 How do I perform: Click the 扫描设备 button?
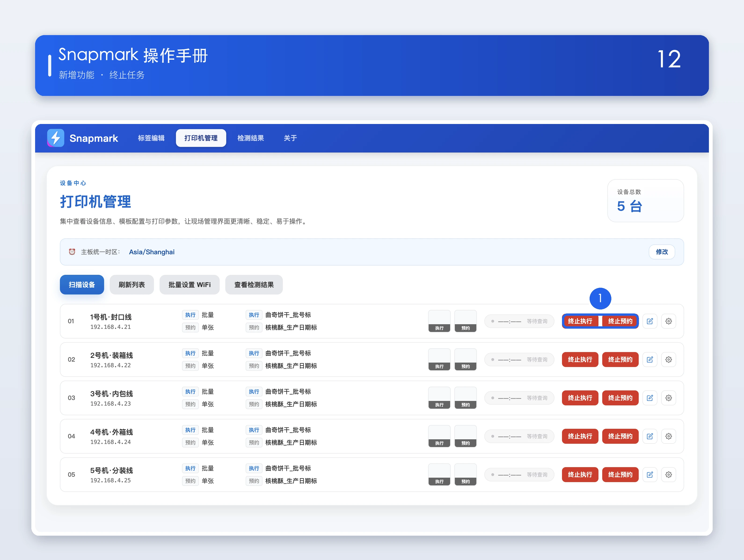tap(82, 285)
